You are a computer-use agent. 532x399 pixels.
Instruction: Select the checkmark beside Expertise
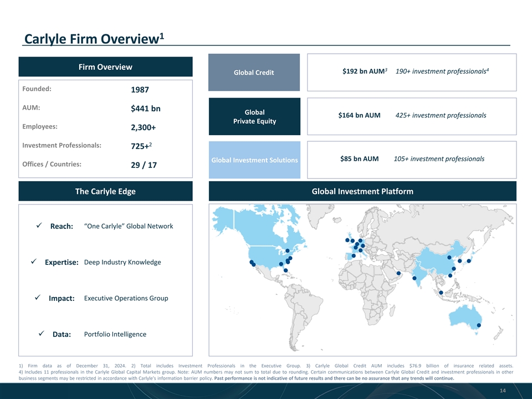point(34,262)
